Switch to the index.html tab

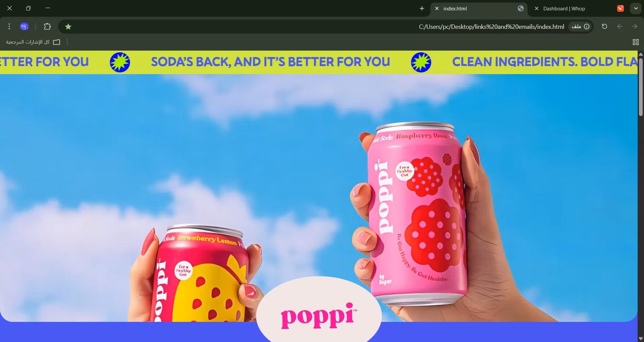(479, 9)
